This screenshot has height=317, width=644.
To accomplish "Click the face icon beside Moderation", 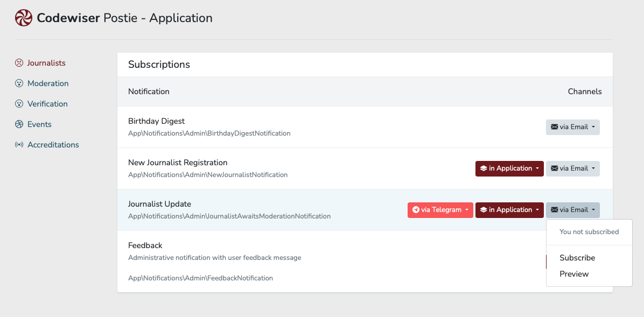I will [19, 84].
